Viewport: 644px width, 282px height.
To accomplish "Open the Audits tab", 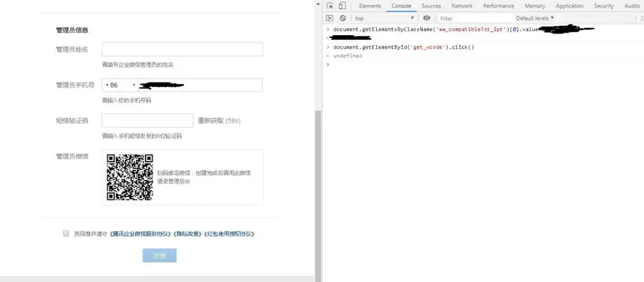I will tap(632, 6).
